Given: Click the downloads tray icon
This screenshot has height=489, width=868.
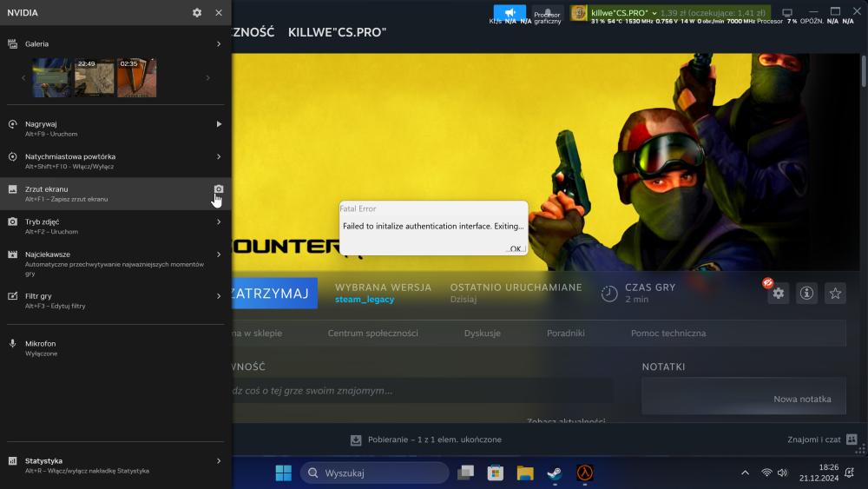Looking at the screenshot, I should [356, 439].
